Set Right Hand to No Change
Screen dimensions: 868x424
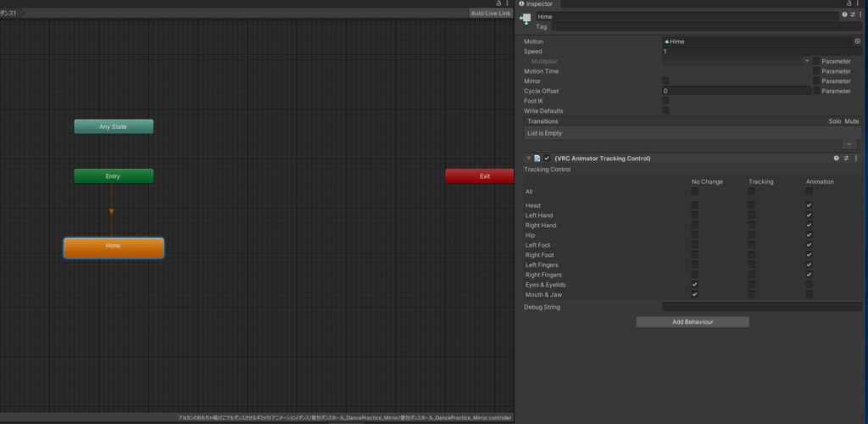(x=695, y=226)
